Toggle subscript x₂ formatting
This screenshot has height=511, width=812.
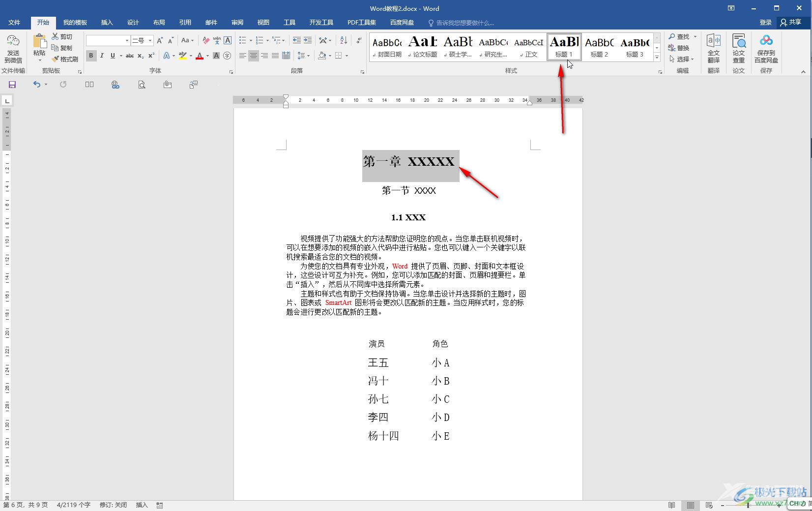(x=141, y=56)
